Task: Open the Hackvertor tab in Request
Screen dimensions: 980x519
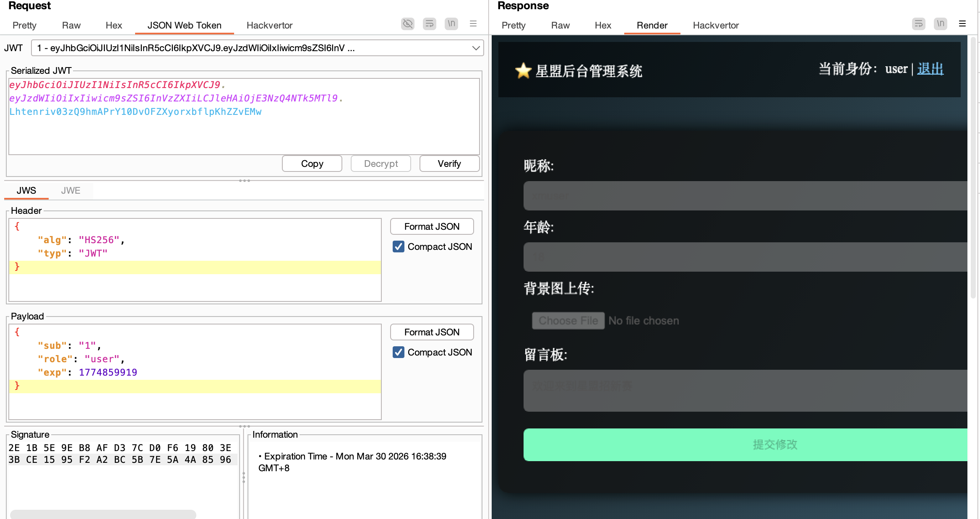Action: click(269, 26)
